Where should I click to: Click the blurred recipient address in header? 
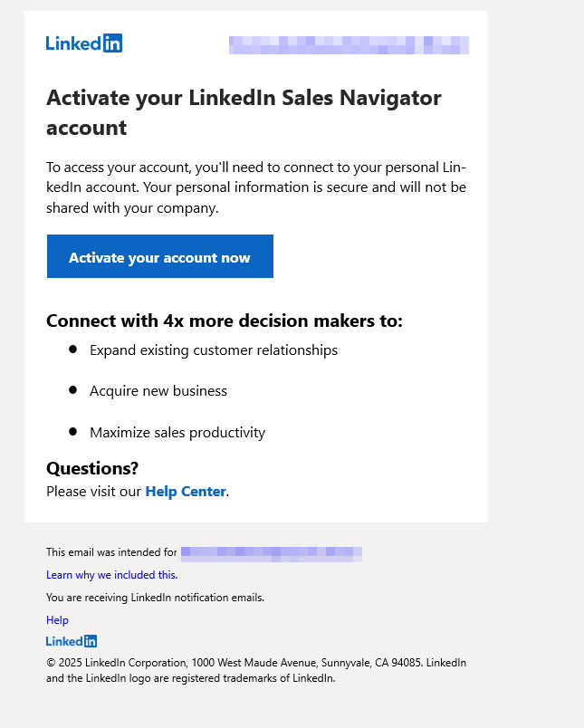pyautogui.click(x=349, y=45)
